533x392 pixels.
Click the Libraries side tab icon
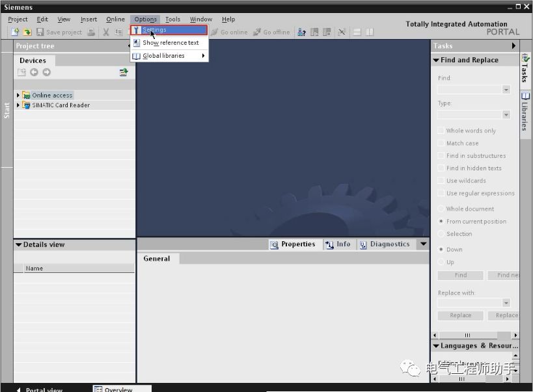526,96
